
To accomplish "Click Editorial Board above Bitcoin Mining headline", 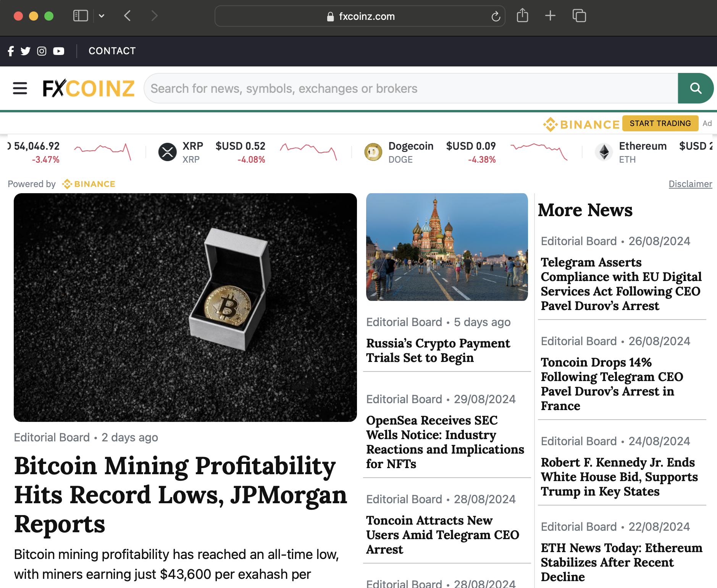I will point(52,438).
